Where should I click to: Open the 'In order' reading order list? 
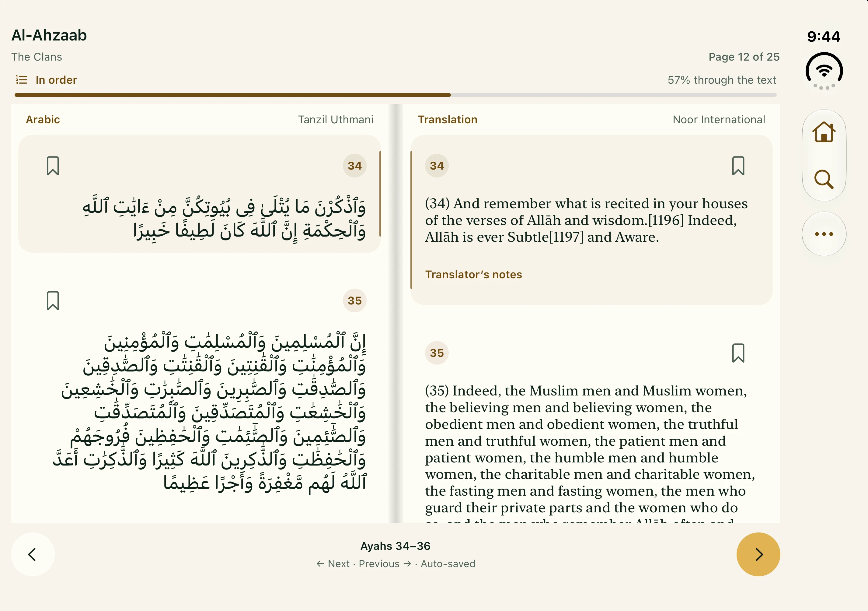(46, 80)
